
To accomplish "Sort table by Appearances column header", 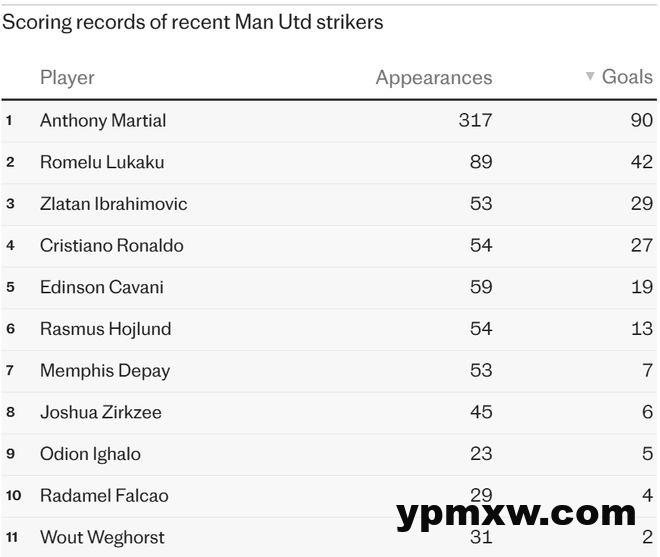I will (434, 78).
